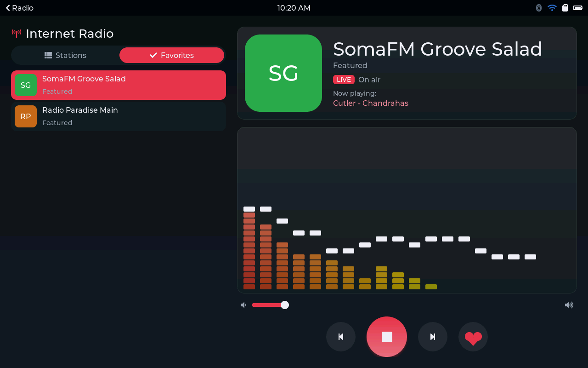Skip to the next station
The height and width of the screenshot is (368, 588).
coord(433,337)
